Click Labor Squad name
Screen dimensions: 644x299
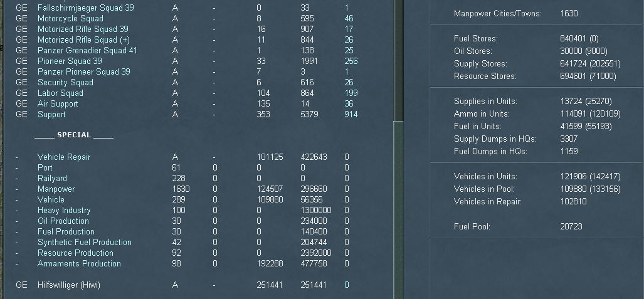[60, 93]
